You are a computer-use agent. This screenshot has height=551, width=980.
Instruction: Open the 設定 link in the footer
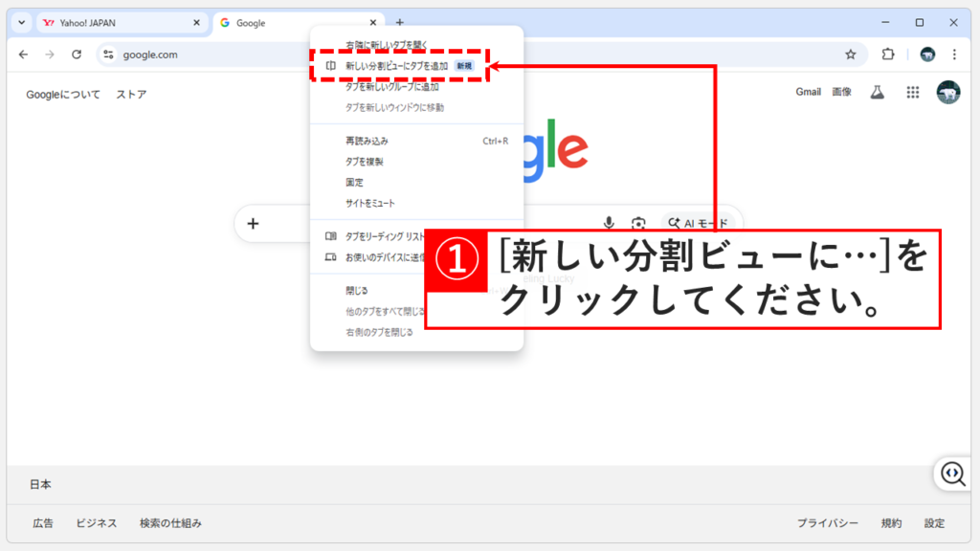point(935,523)
